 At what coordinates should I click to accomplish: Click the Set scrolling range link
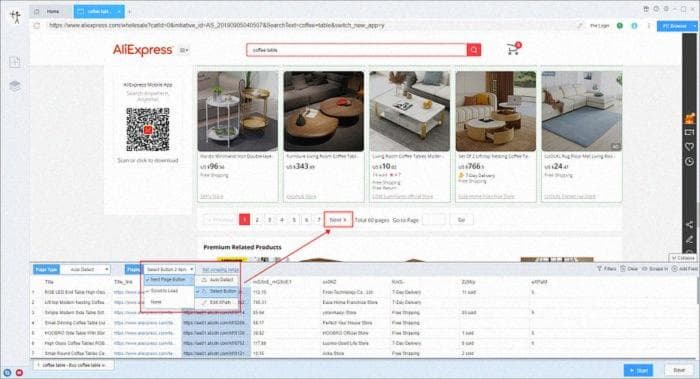pos(221,270)
